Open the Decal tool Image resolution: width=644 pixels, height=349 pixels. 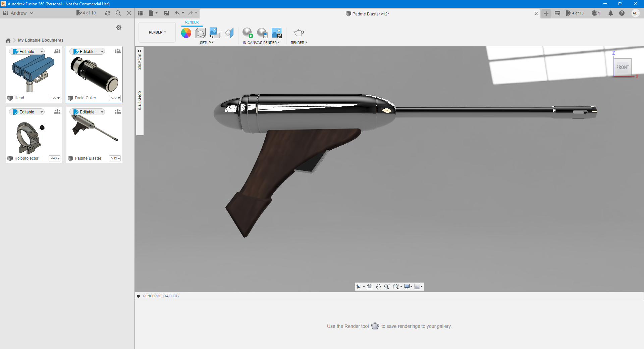(x=215, y=33)
